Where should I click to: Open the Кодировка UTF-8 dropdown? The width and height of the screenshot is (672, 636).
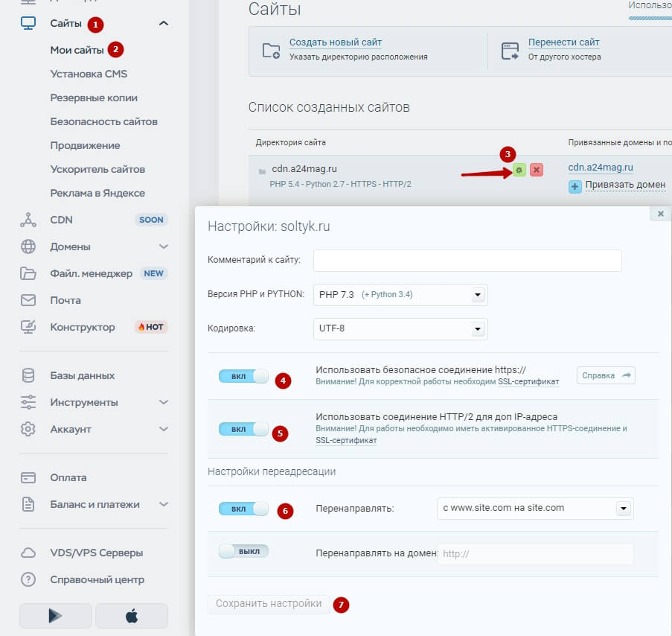coord(400,328)
